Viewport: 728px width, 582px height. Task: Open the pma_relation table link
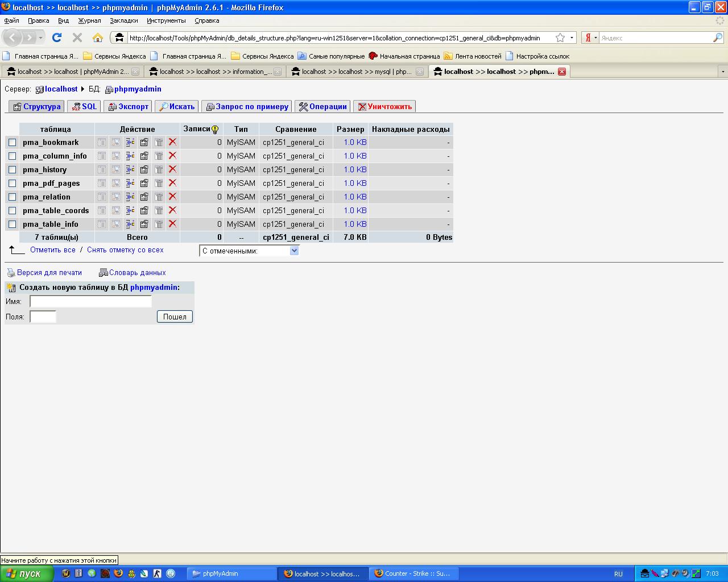tap(47, 197)
